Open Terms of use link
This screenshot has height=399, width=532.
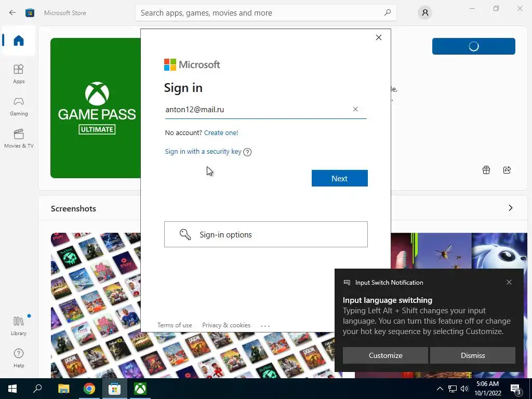coord(175,325)
